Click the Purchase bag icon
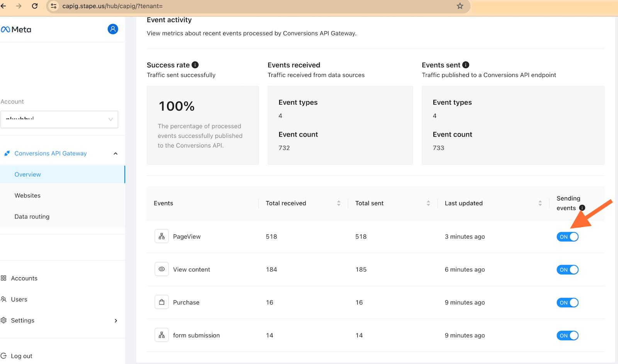Image resolution: width=618 pixels, height=364 pixels. pos(162,302)
